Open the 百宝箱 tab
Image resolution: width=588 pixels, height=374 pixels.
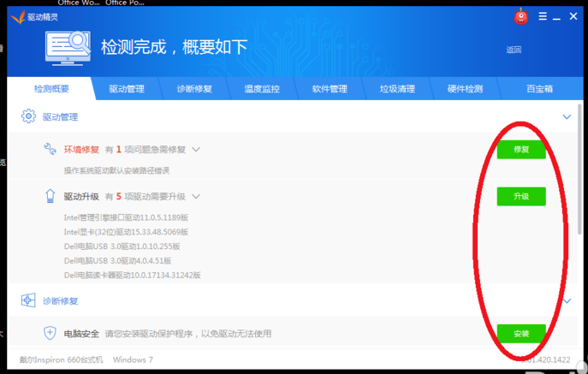coord(539,89)
